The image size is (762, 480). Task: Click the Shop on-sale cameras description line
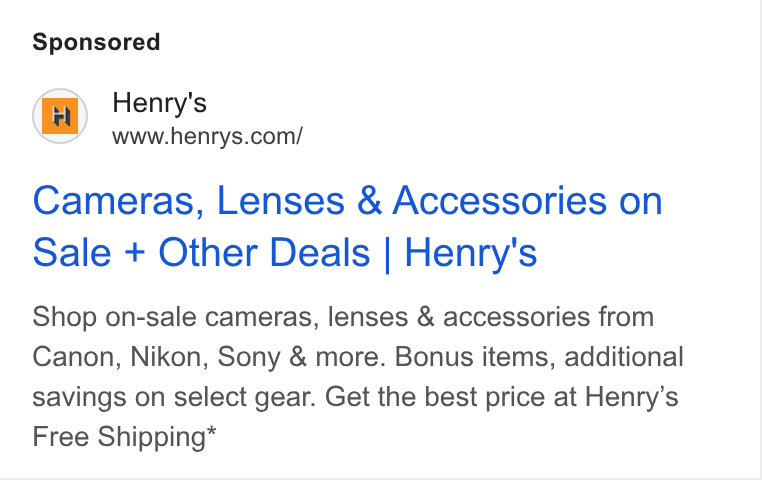point(343,317)
